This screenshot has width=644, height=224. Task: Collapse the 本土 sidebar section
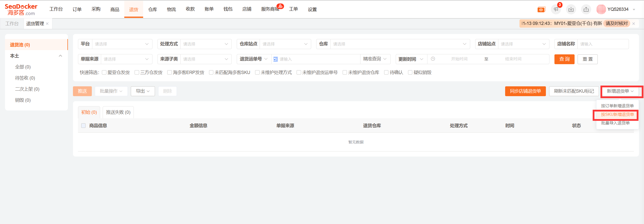[x=60, y=56]
